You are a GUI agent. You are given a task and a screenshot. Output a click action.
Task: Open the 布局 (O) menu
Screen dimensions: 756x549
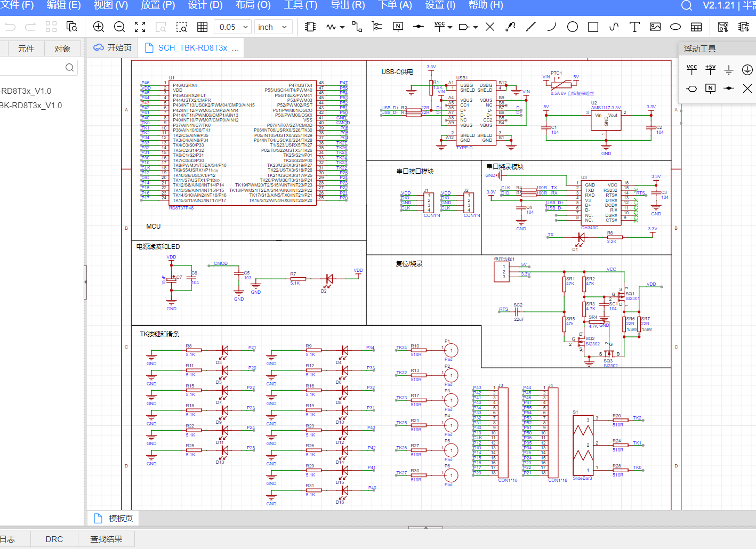(253, 5)
